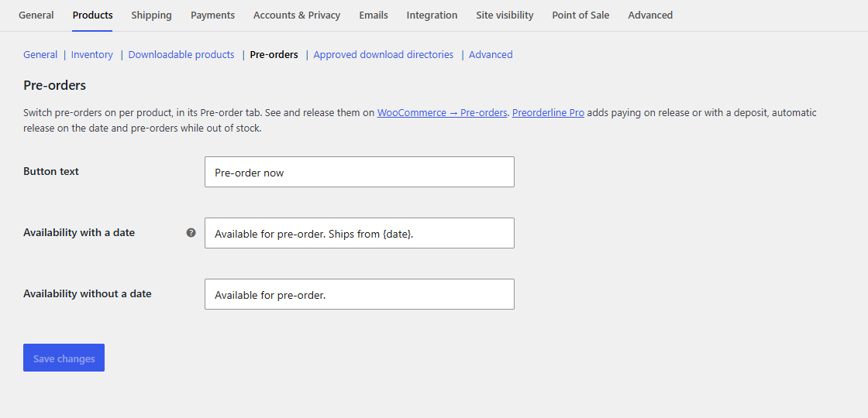
Task: Open the General products subsection link
Action: click(x=40, y=55)
